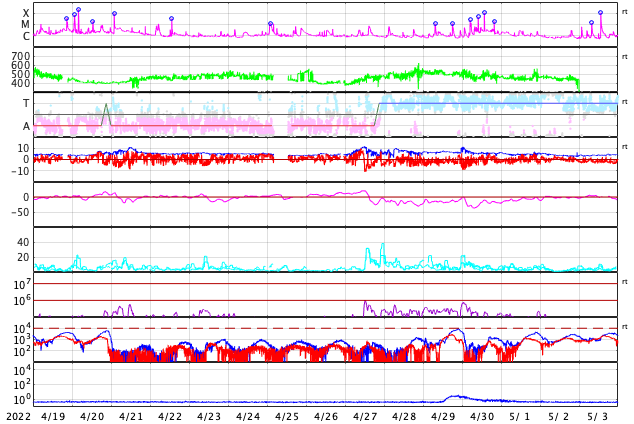Click the flare marker on 4/19
The image size is (634, 424).
[x=66, y=19]
